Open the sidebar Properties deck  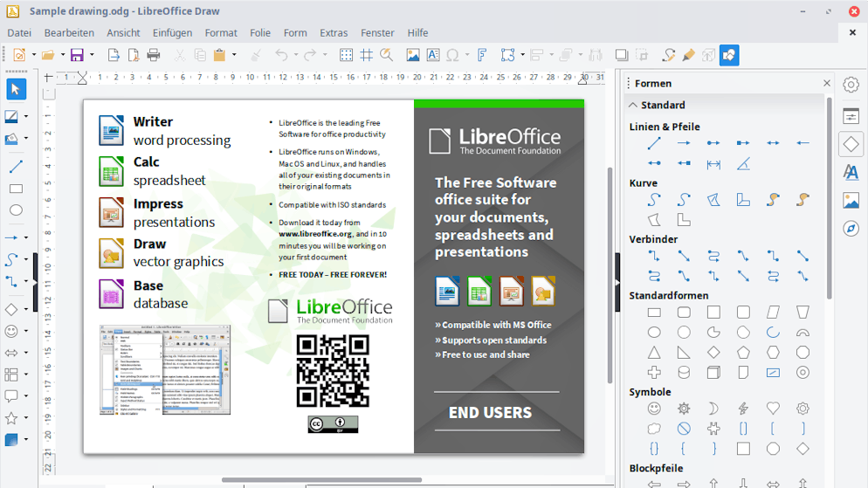coord(851,116)
